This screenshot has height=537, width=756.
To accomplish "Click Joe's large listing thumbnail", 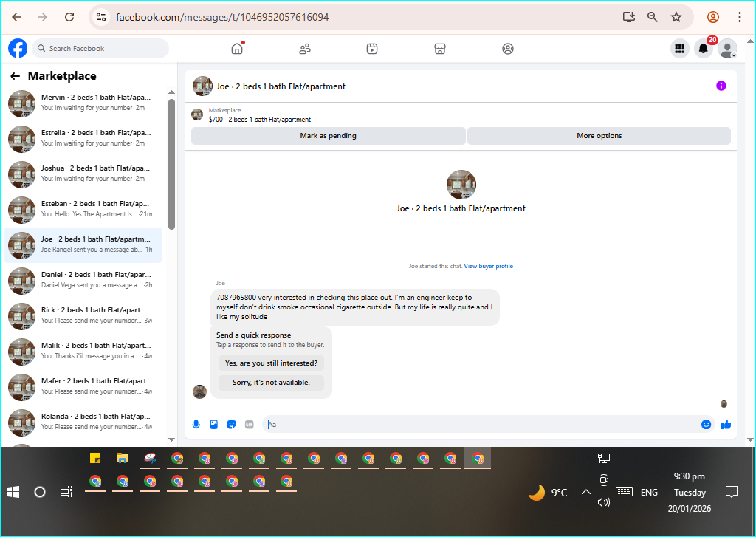I will click(x=461, y=185).
